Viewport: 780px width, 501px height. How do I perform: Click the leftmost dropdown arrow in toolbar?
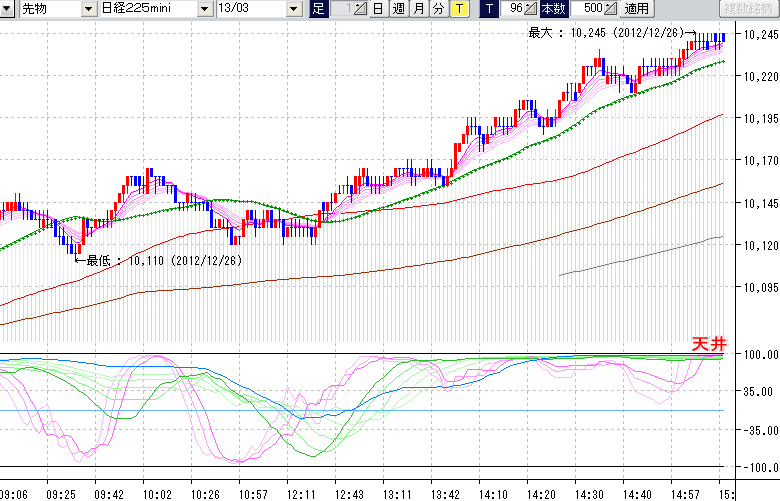tap(9, 9)
